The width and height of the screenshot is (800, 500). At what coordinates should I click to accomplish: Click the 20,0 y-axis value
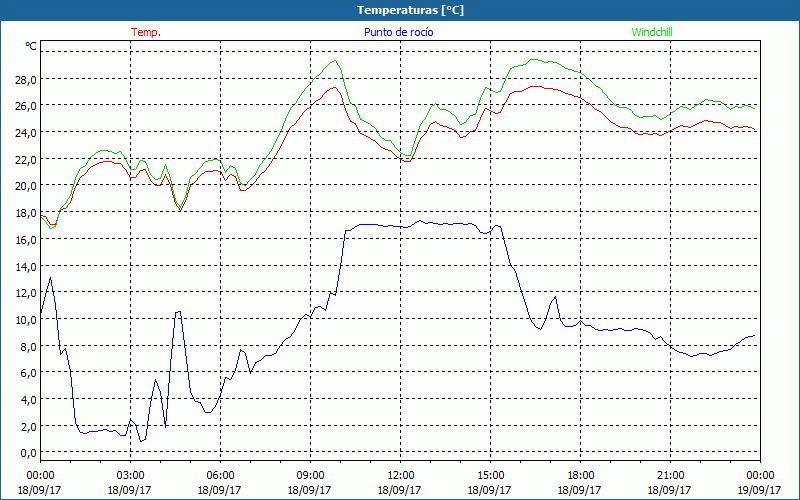(27, 186)
